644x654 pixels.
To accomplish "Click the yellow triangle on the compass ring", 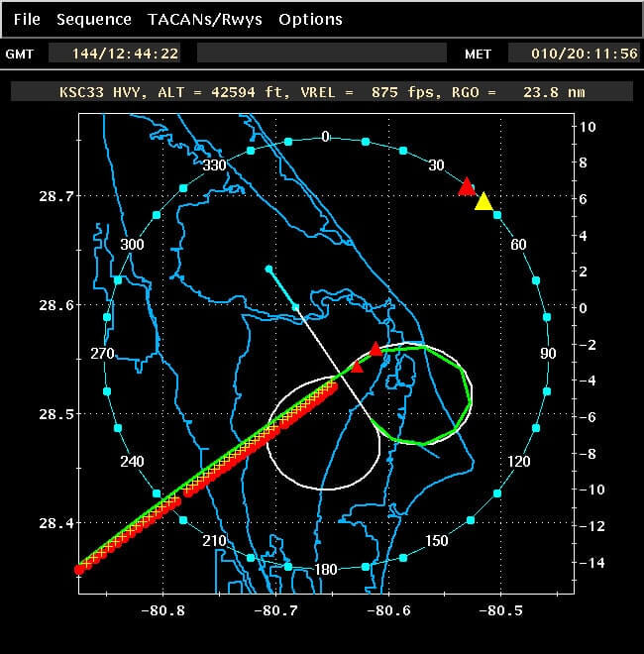I will click(x=483, y=202).
